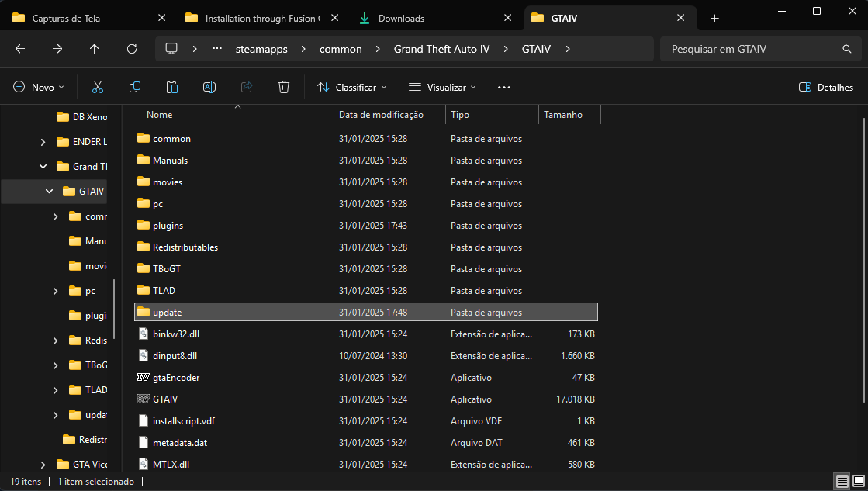Switch to the Downloads tab
The height and width of the screenshot is (491, 868).
pos(401,18)
